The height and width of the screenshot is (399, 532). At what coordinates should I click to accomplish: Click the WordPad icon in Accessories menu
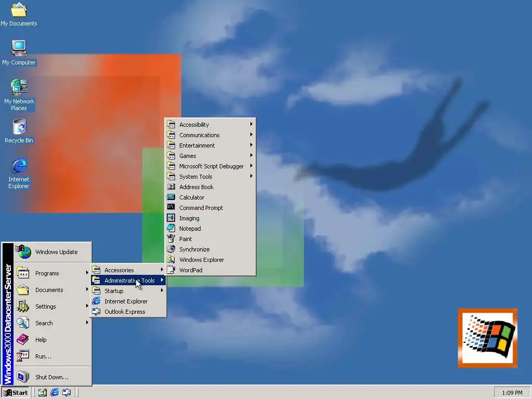tap(171, 270)
